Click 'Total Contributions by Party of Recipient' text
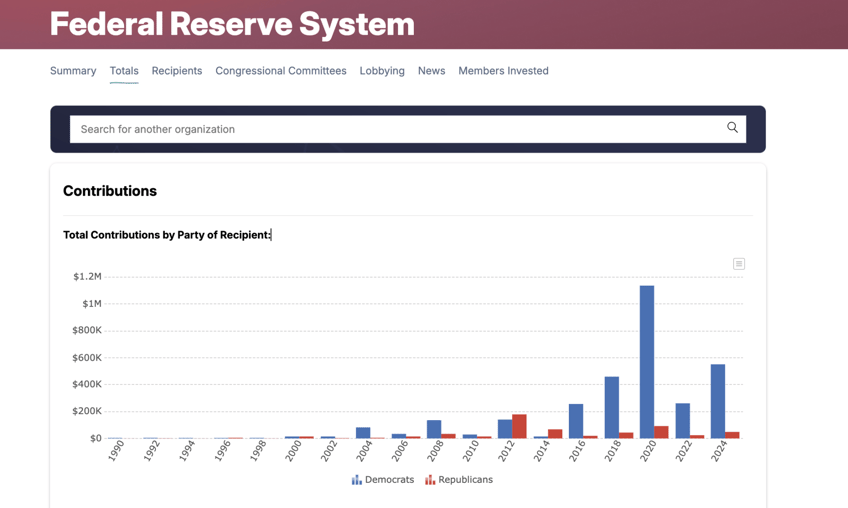 pyautogui.click(x=167, y=235)
